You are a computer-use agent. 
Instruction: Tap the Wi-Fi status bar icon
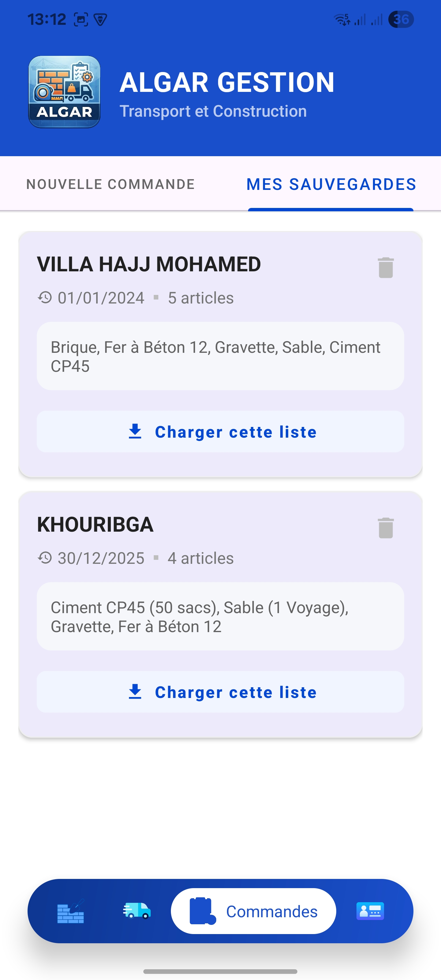point(342,19)
